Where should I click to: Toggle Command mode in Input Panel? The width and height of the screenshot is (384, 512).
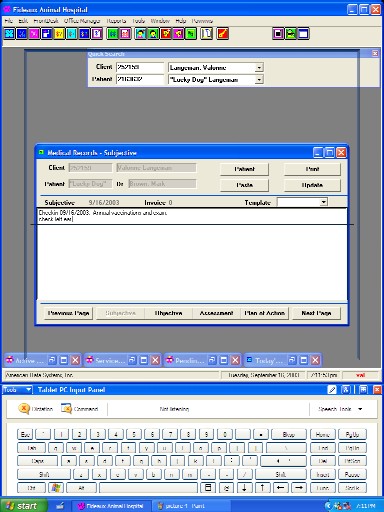coord(80,409)
